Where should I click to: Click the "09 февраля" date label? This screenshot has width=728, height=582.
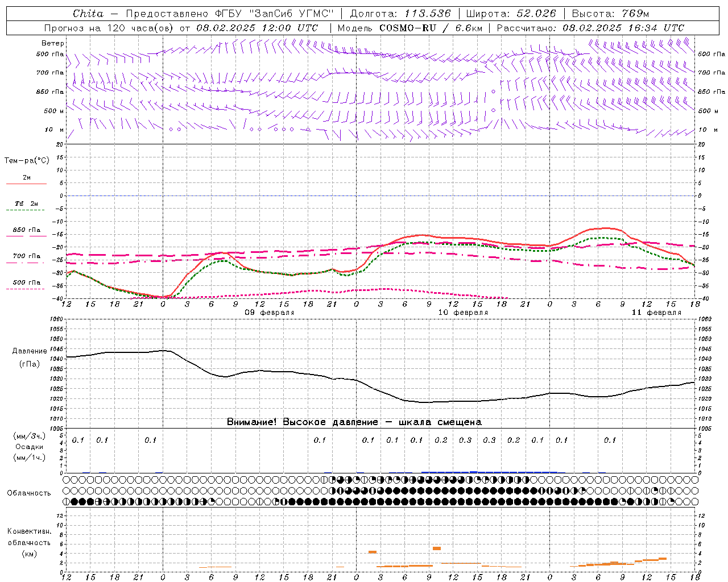coord(270,313)
